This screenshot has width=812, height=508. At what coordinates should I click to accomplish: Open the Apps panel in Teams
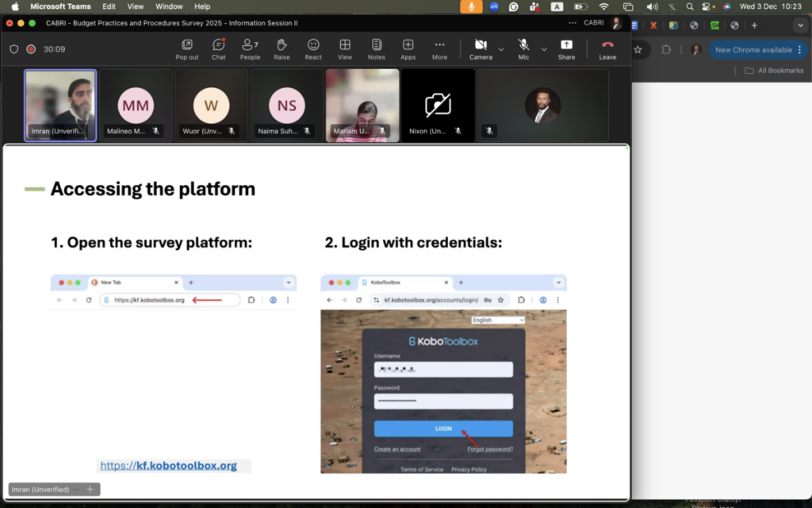tap(408, 49)
